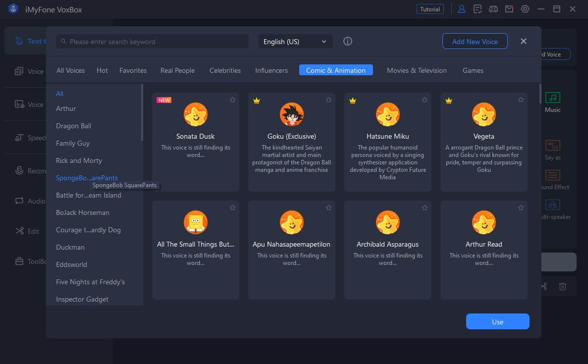Select the Duckman category
This screenshot has height=364, width=588.
[70, 248]
